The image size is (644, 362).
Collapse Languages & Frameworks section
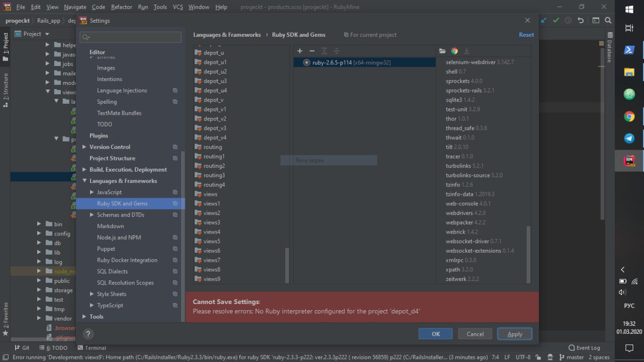click(x=84, y=181)
